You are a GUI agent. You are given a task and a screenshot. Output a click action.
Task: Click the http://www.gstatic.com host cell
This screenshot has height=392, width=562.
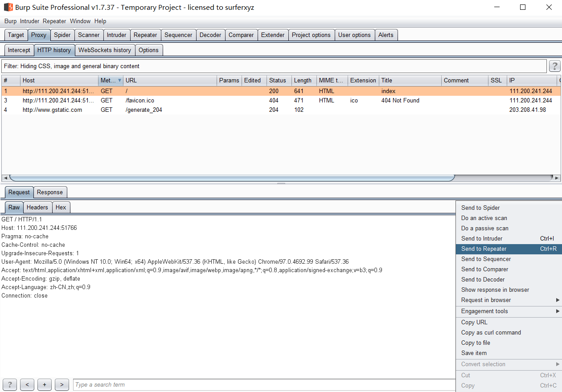52,110
